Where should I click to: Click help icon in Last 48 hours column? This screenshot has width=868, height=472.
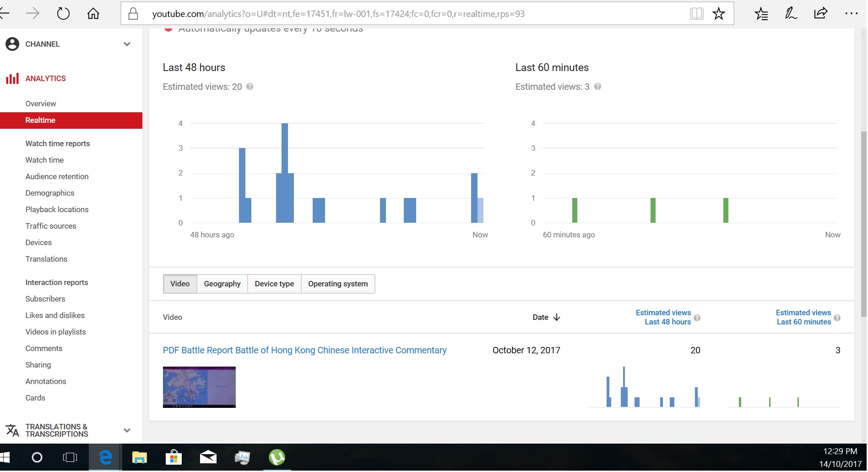pyautogui.click(x=697, y=318)
